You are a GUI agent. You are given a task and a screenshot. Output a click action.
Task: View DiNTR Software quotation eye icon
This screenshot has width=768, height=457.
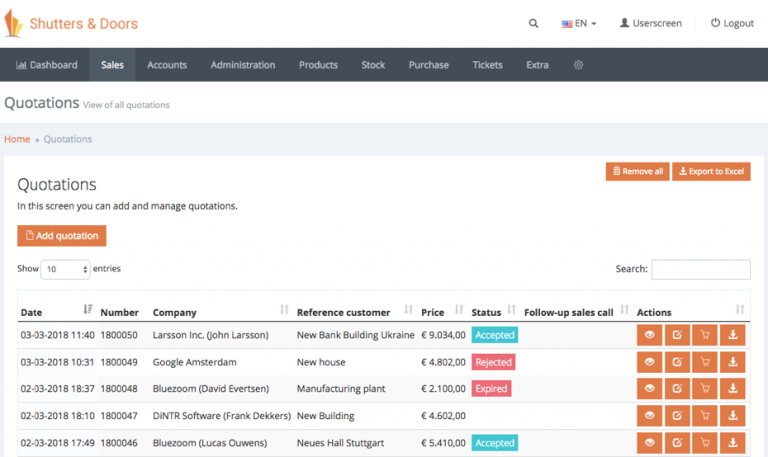649,415
